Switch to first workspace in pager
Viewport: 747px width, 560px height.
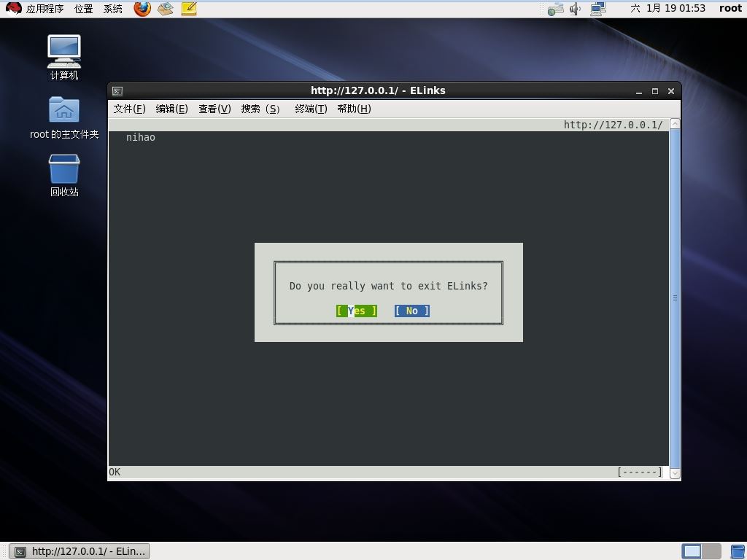pos(692,551)
